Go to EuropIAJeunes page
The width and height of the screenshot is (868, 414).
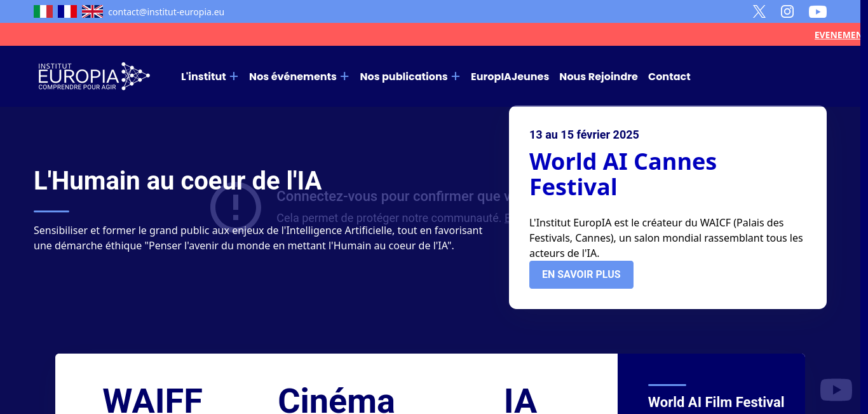coord(510,76)
